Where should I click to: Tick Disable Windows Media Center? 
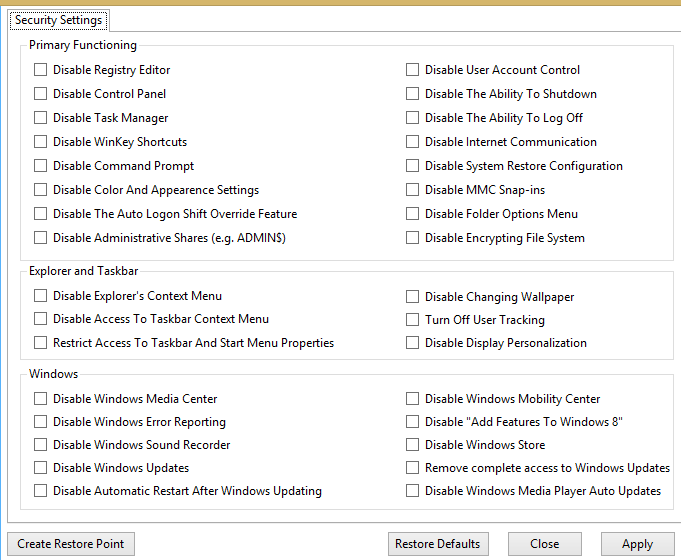41,399
